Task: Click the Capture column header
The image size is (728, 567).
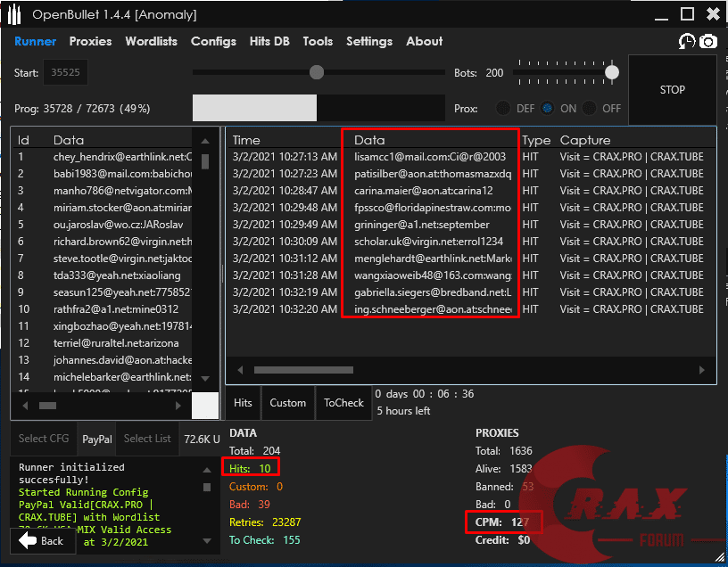Action: tap(585, 140)
